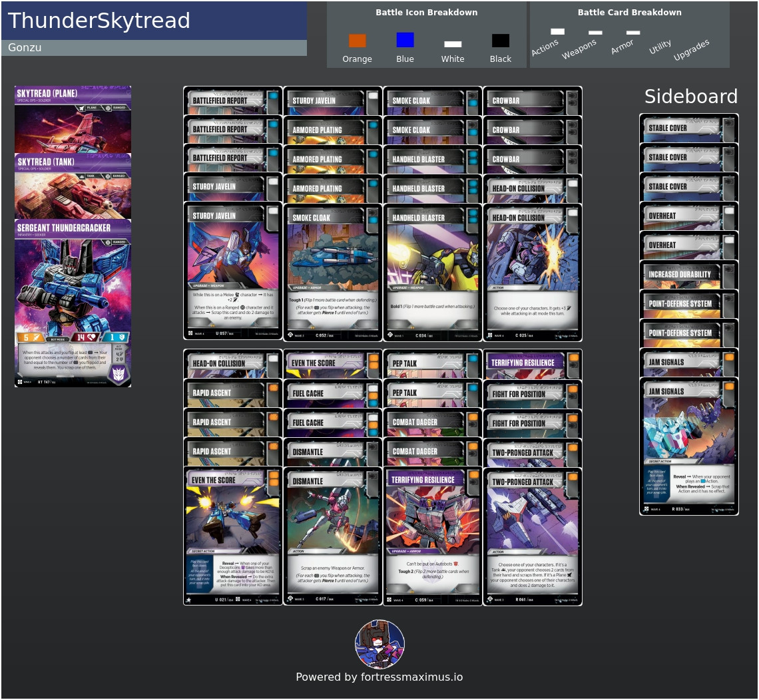Click orange battle icon on full Jam Signals card
Screen dimensions: 759x700
728,387
